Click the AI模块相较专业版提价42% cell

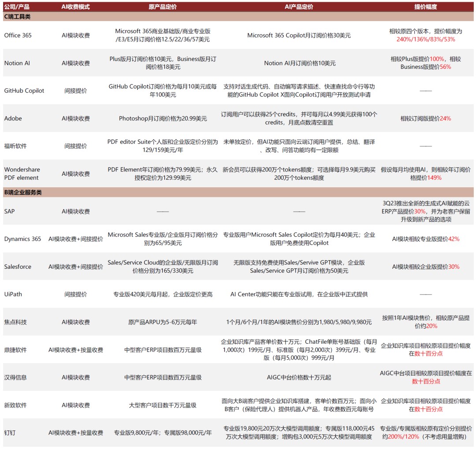[426, 239]
